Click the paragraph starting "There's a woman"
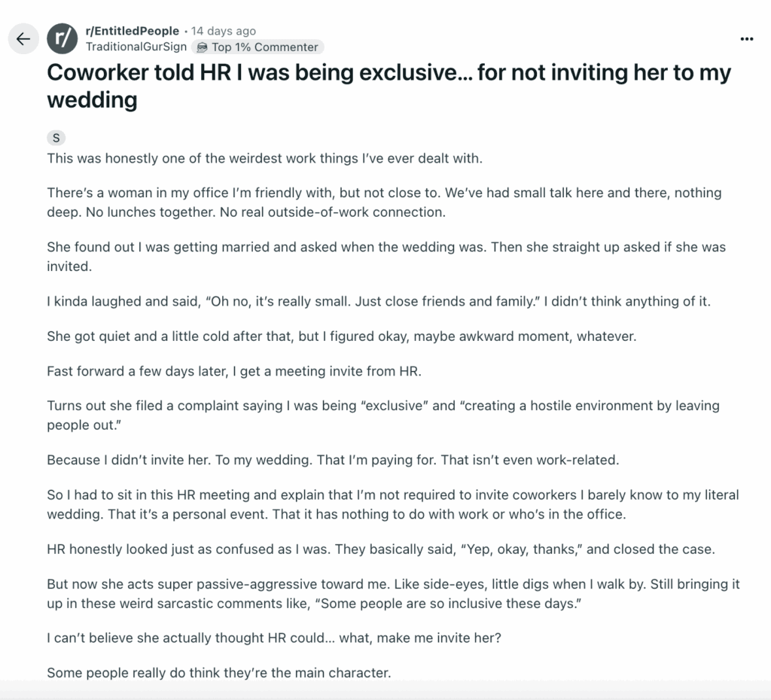This screenshot has width=771, height=700. pos(384,202)
